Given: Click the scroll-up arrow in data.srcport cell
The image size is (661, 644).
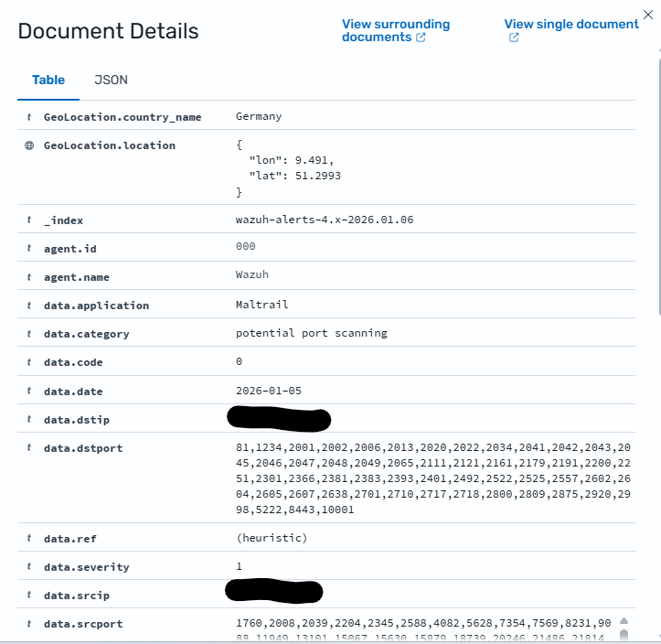Looking at the screenshot, I should [x=624, y=621].
